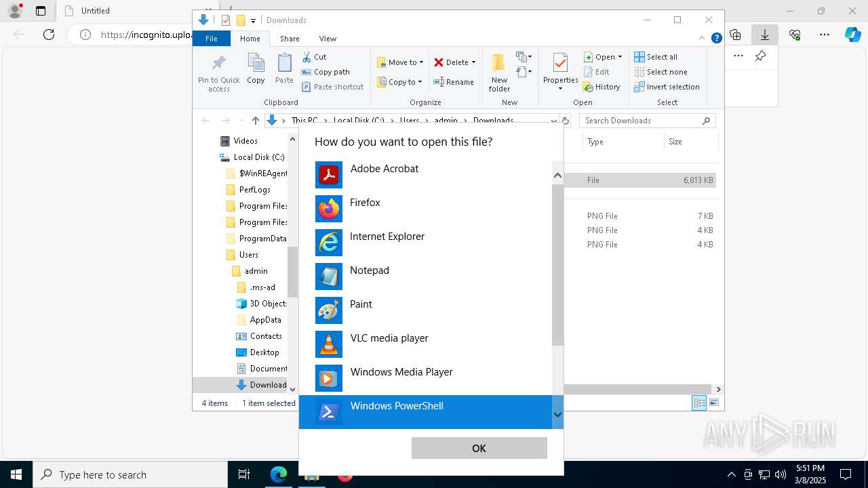868x488 pixels.
Task: Select Firefox in the app list
Action: (425, 209)
